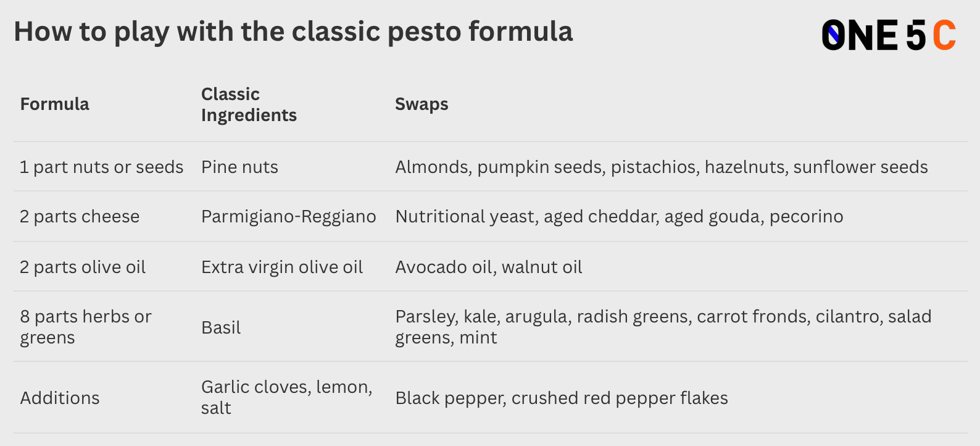
Task: Click the Formula column header
Action: click(x=54, y=104)
